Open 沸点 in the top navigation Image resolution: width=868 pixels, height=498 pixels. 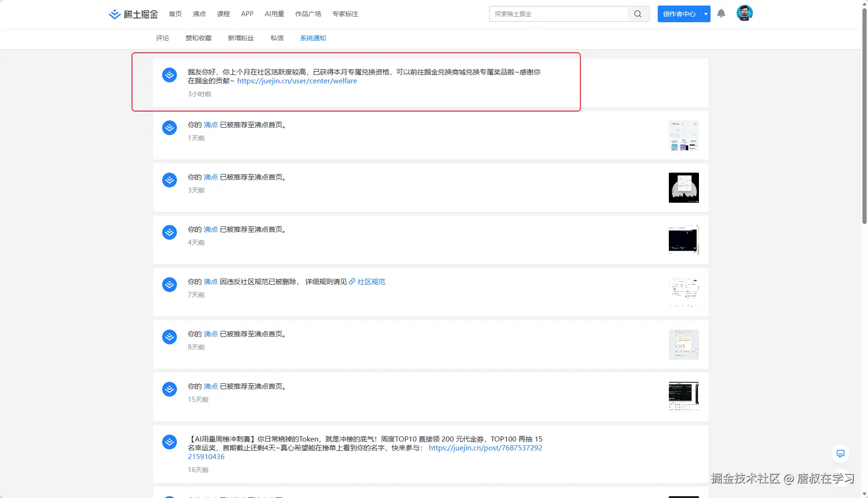coord(199,14)
